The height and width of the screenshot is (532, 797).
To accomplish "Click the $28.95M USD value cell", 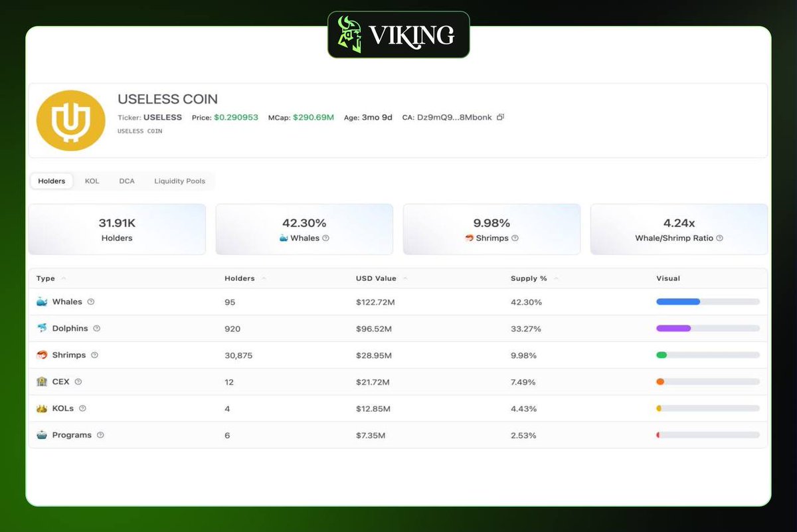I will pyautogui.click(x=374, y=355).
